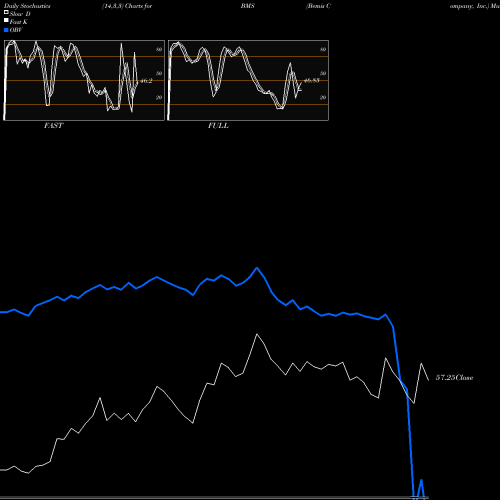Click the 20 axis label in FAST chart
The width and height of the screenshot is (500, 500).
coord(159,97)
